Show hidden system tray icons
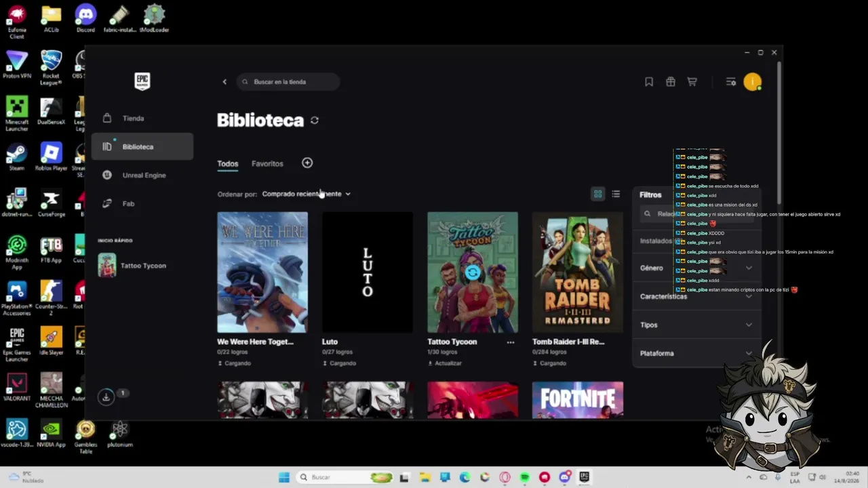This screenshot has height=488, width=868. pos(749,477)
